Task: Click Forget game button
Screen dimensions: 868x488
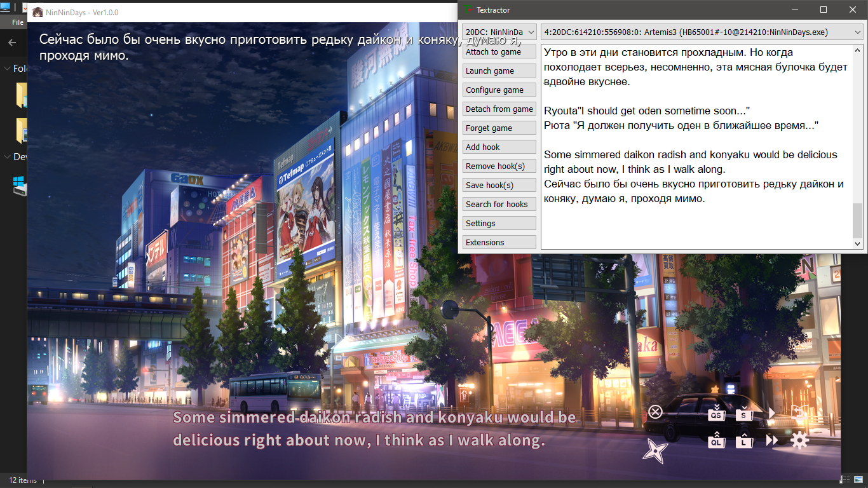Action: point(499,128)
